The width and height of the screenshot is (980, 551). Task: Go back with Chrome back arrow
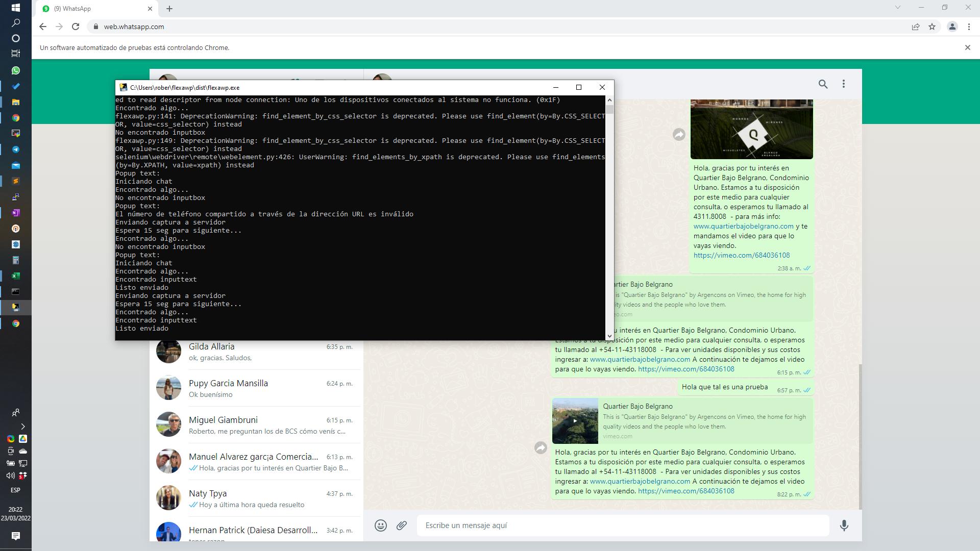pos(43,27)
